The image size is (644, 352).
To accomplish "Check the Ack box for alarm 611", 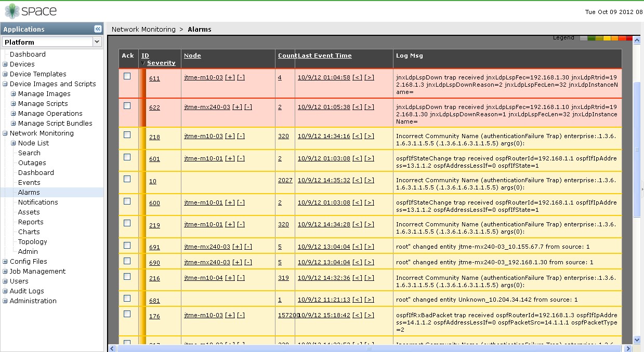I will [127, 76].
